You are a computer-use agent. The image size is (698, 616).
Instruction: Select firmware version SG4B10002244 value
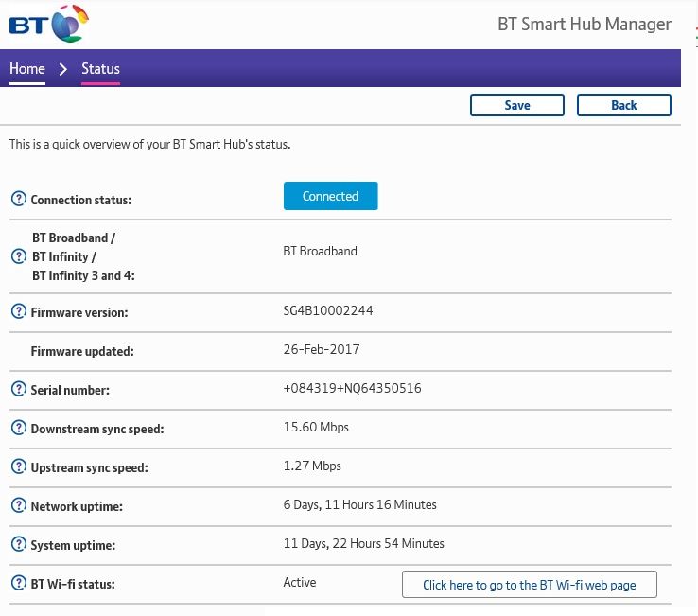[x=328, y=310]
